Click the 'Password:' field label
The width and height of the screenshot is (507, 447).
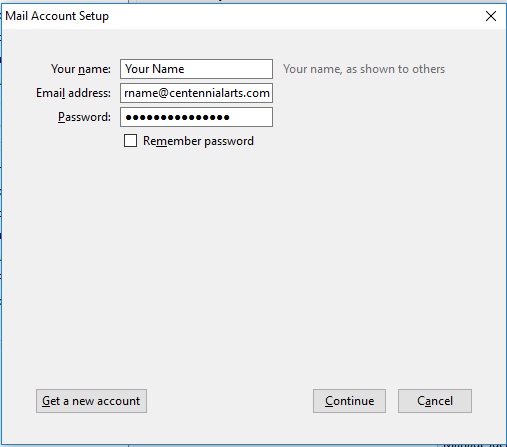[84, 117]
